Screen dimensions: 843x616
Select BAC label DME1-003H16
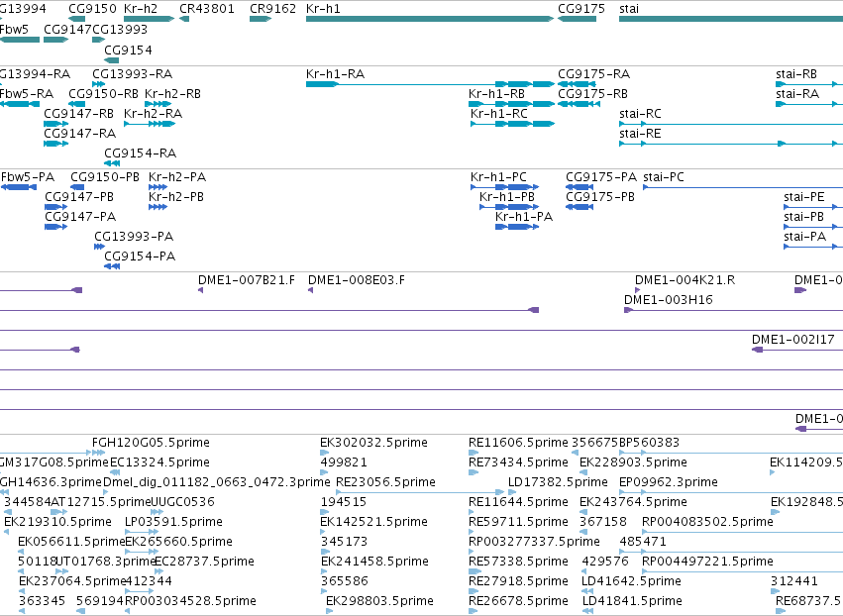coord(669,300)
